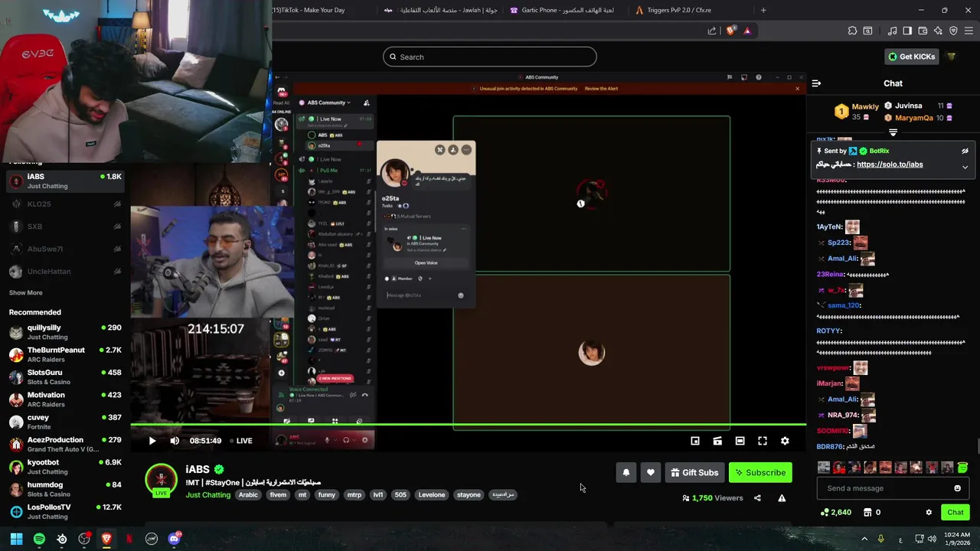This screenshot has height=551, width=980.
Task: Open chat settings gear icon
Action: click(x=929, y=513)
